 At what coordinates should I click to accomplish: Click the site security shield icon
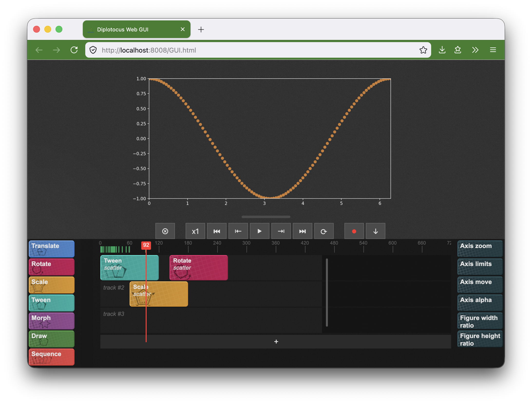(93, 50)
